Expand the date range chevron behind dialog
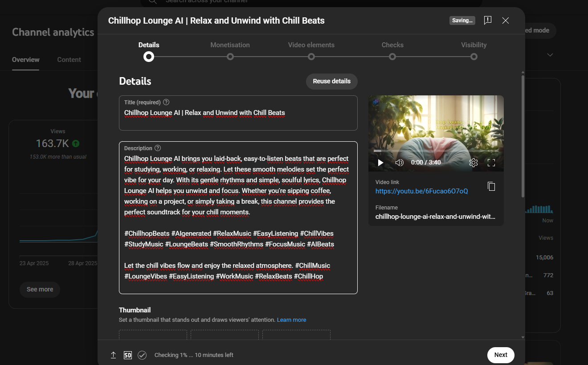 550,55
